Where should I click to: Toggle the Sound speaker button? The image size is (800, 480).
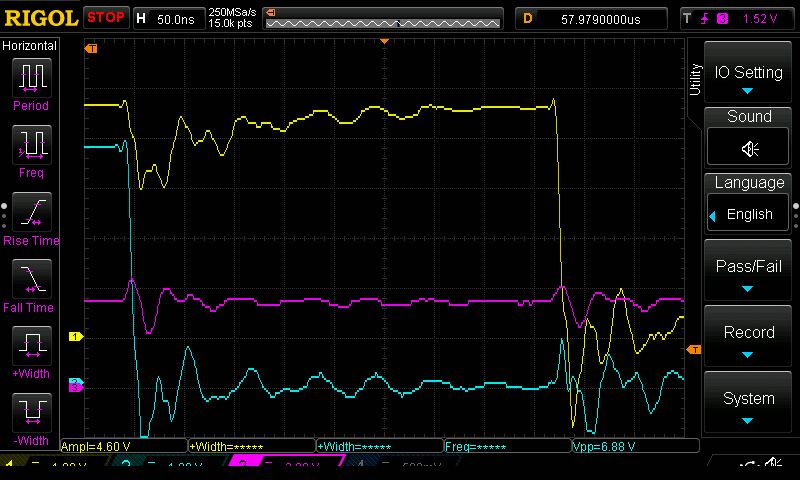point(748,148)
